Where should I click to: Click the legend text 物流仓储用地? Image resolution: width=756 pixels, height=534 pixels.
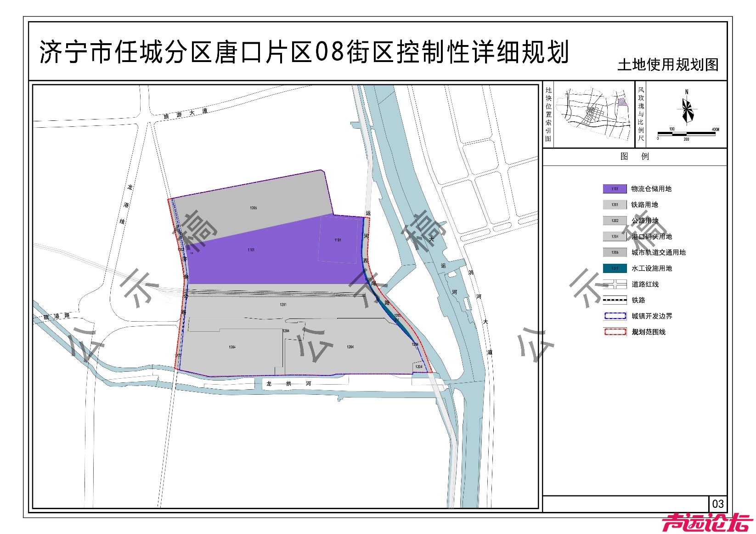pyautogui.click(x=651, y=189)
